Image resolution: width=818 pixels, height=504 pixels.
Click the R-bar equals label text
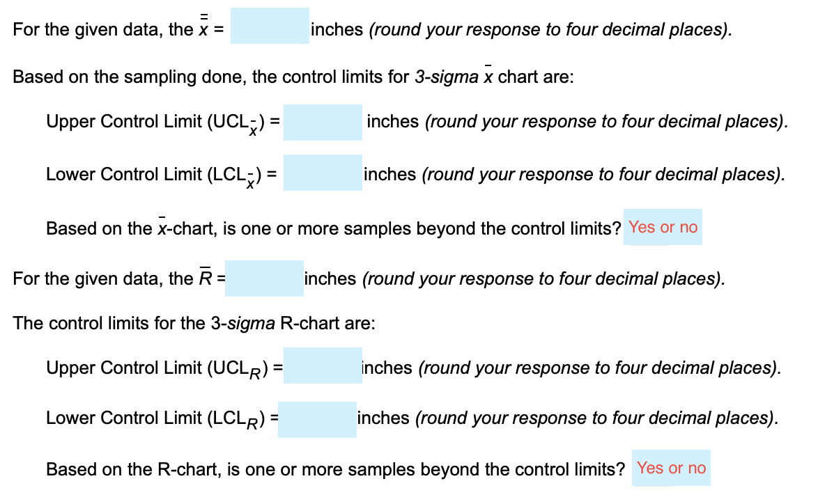[x=118, y=278]
